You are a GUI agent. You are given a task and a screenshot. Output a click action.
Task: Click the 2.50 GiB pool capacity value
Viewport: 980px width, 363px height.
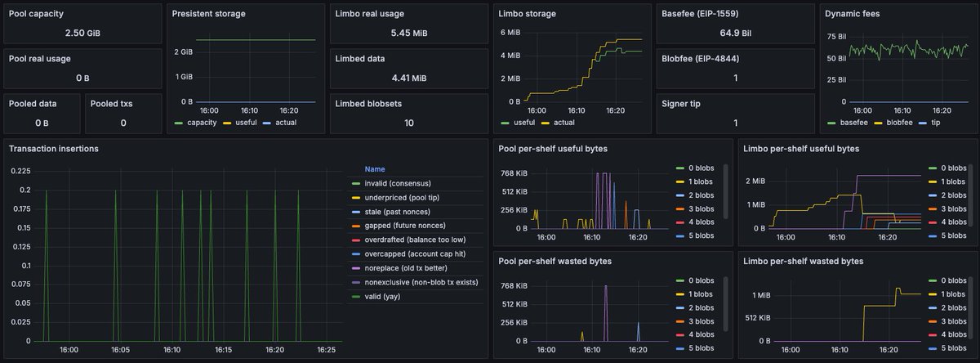click(83, 33)
